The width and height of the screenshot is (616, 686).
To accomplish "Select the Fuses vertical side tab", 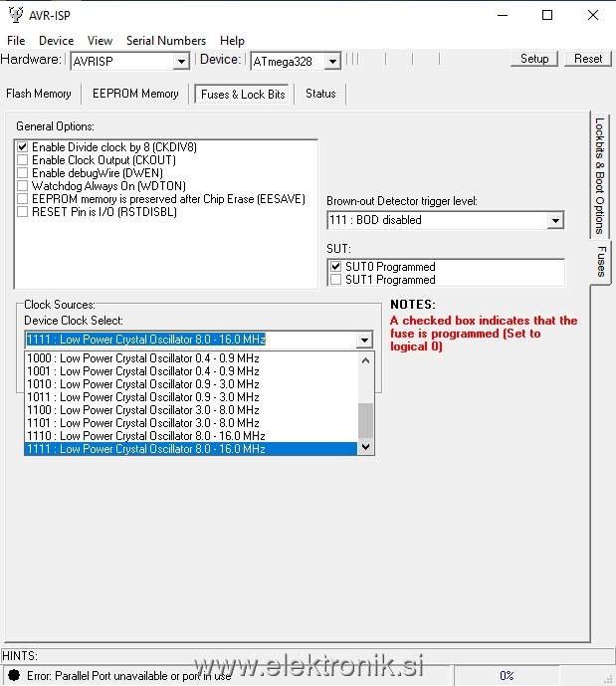I will (601, 262).
